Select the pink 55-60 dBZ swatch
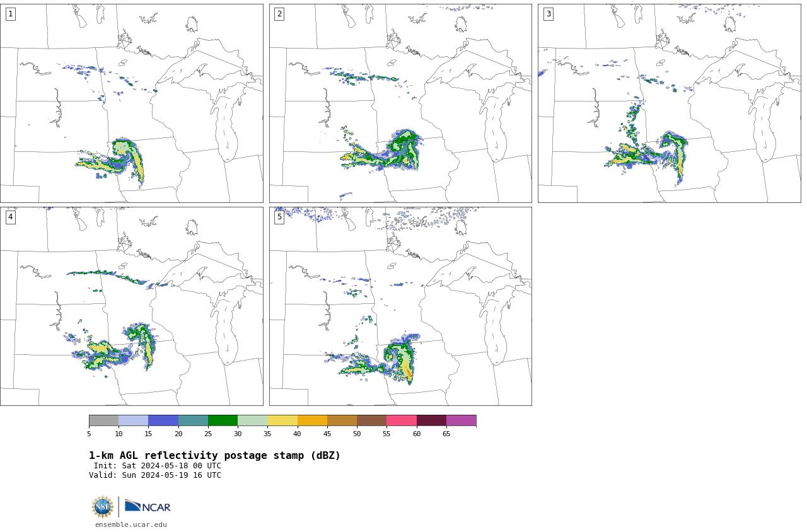The height and width of the screenshot is (532, 807). tap(402, 420)
